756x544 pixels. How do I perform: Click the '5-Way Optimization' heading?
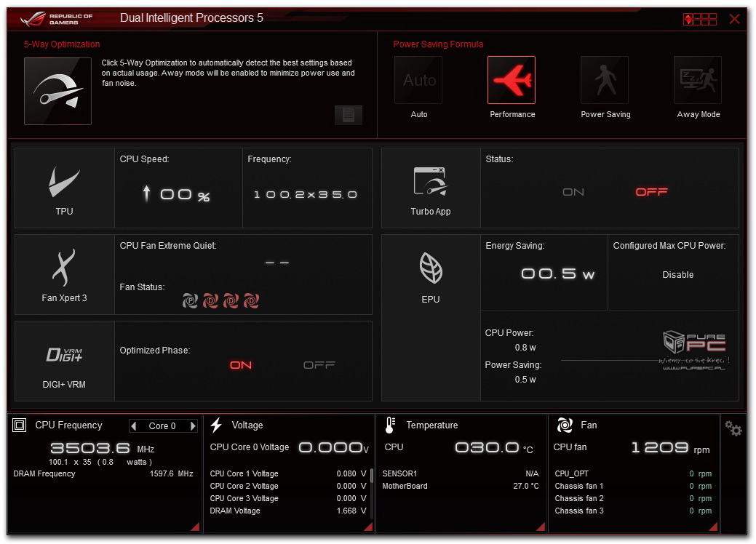[x=62, y=44]
